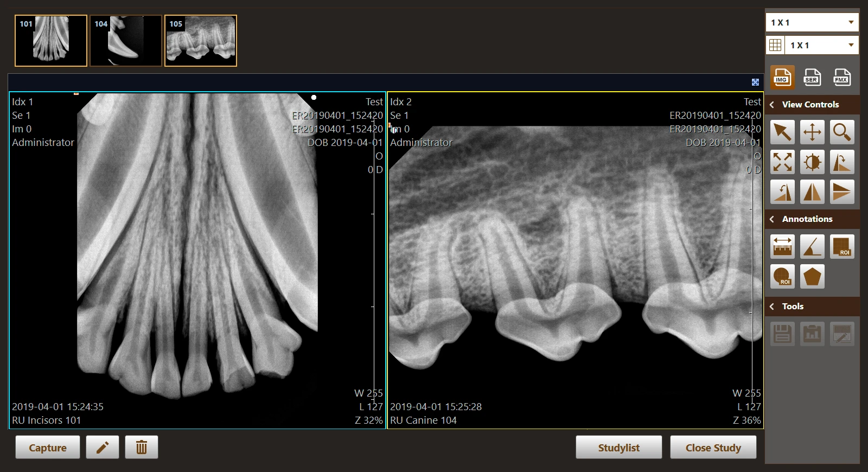This screenshot has height=472, width=868.
Task: Select the magnifier zoom tool
Action: [841, 132]
